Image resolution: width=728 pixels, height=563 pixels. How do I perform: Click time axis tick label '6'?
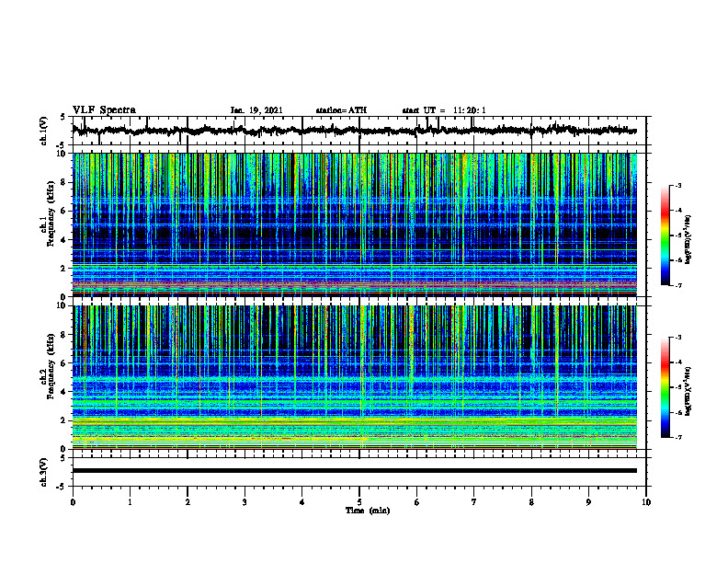(416, 502)
